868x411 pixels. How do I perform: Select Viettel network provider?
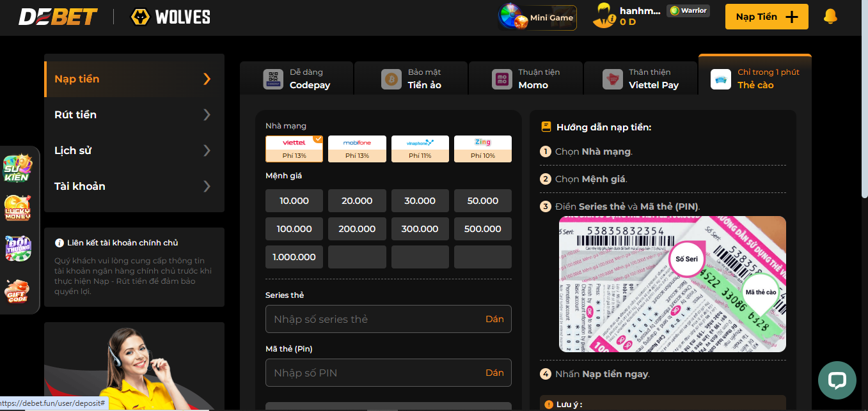[294, 149]
